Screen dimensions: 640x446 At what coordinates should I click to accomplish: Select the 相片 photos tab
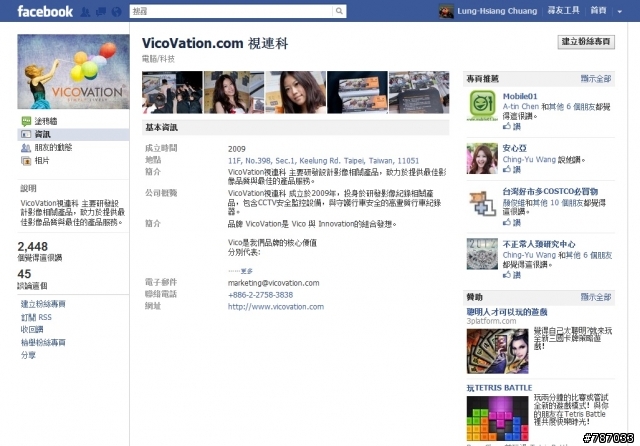(x=42, y=160)
